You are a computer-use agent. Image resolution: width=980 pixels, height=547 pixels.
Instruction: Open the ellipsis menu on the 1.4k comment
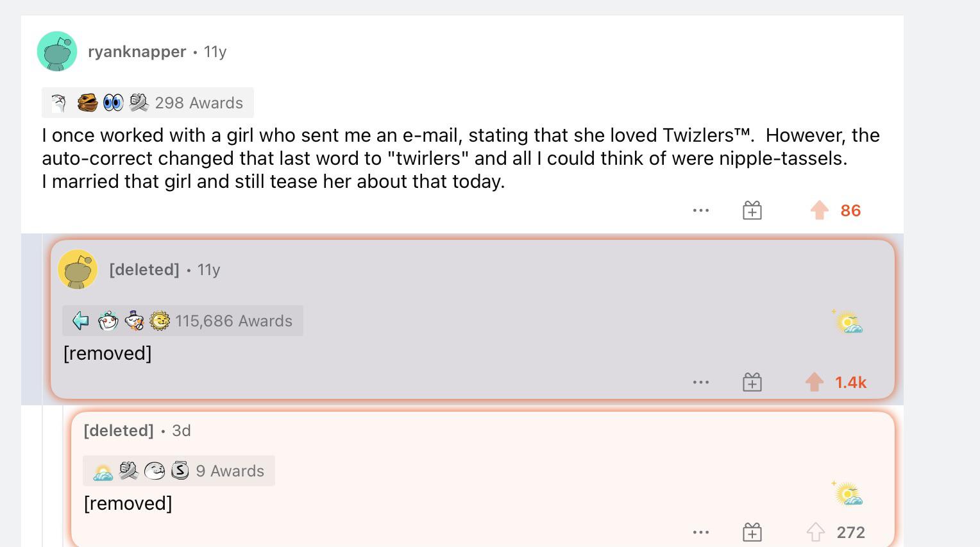(700, 382)
